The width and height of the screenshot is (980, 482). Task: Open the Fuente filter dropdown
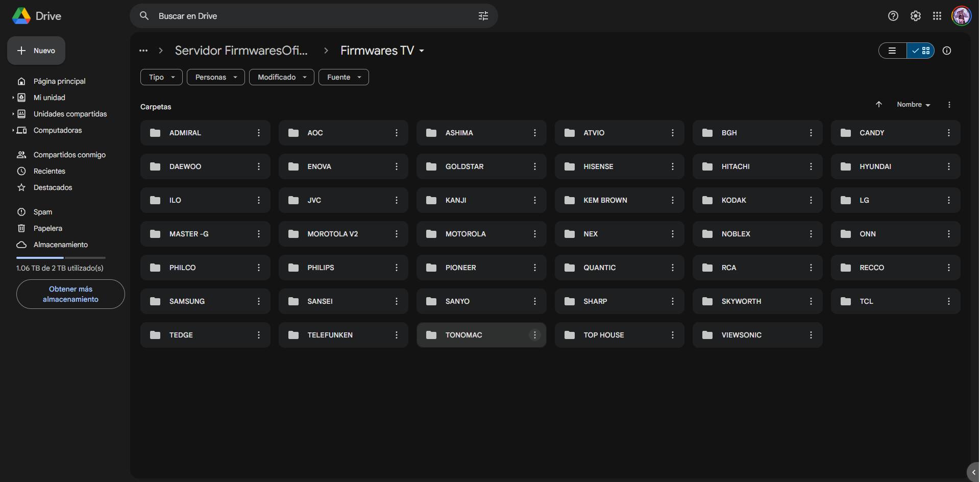tap(344, 77)
